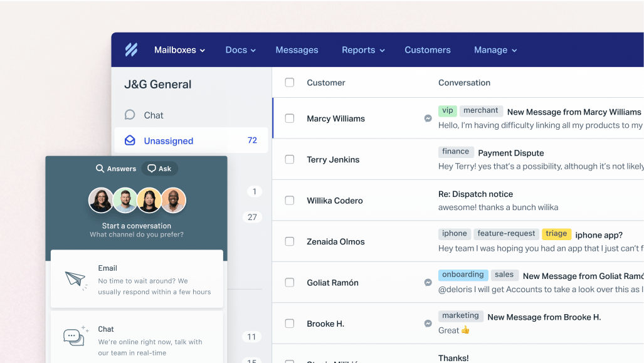Expand the Manage dropdown menu

[x=495, y=50]
